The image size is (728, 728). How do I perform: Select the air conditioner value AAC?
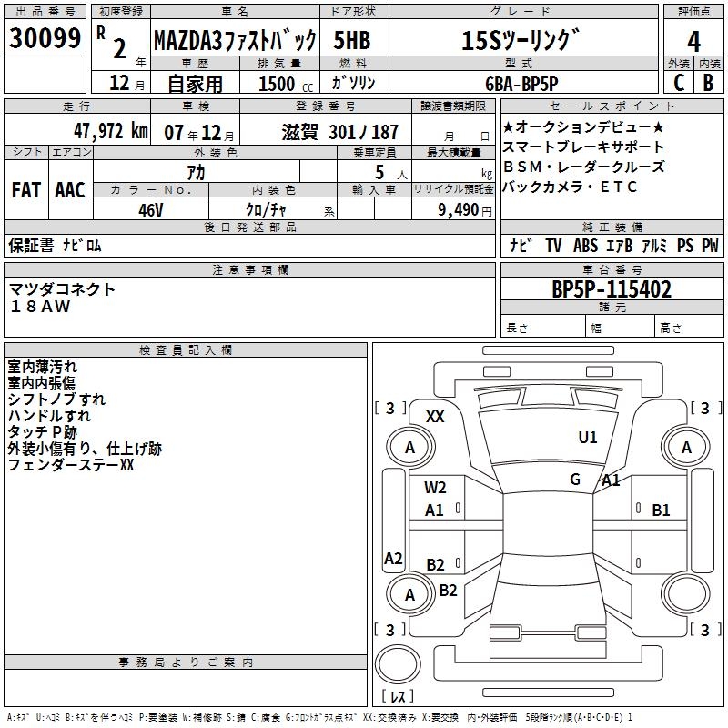click(x=70, y=189)
